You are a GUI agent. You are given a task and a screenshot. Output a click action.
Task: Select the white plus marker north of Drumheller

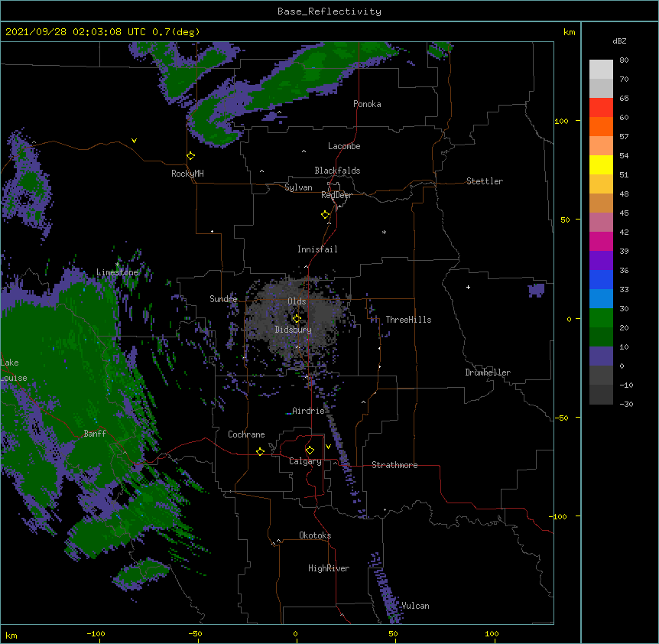coord(468,287)
